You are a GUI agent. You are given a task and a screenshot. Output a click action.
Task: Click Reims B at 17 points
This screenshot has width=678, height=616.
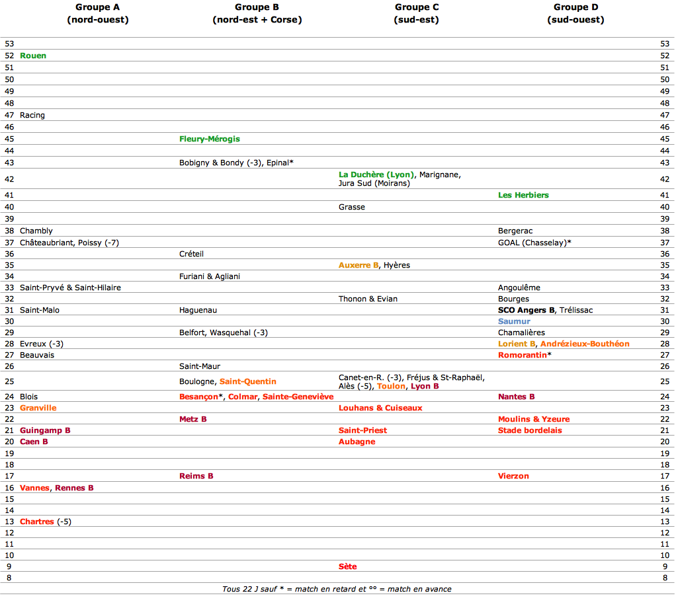196,476
